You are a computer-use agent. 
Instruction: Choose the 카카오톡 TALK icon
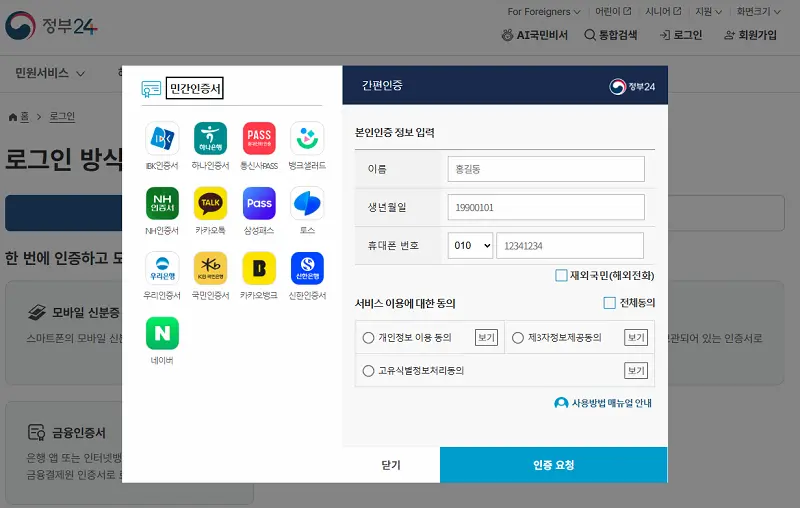click(x=210, y=203)
